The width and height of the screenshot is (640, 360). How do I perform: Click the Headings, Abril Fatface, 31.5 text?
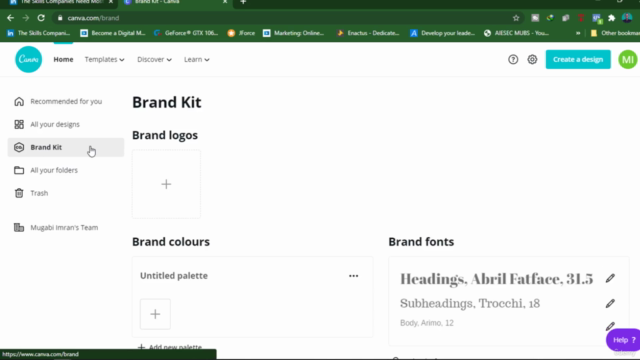[x=496, y=279]
